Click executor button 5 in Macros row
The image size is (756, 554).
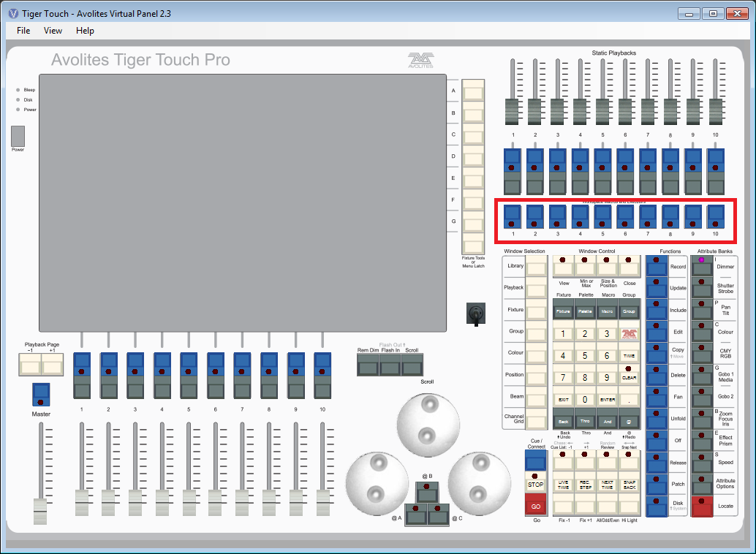[x=603, y=216]
